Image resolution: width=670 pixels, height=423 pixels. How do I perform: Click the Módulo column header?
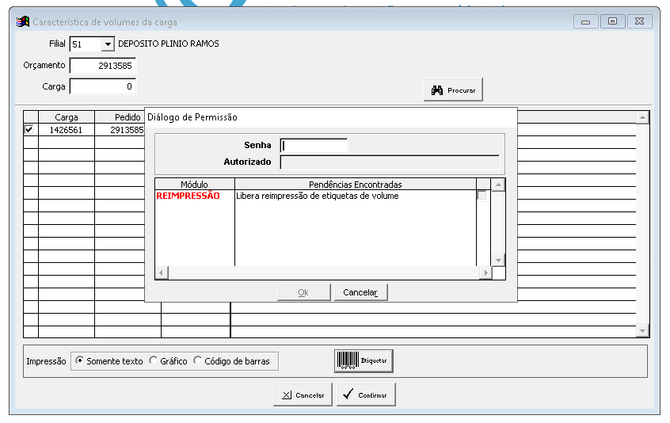pyautogui.click(x=194, y=185)
